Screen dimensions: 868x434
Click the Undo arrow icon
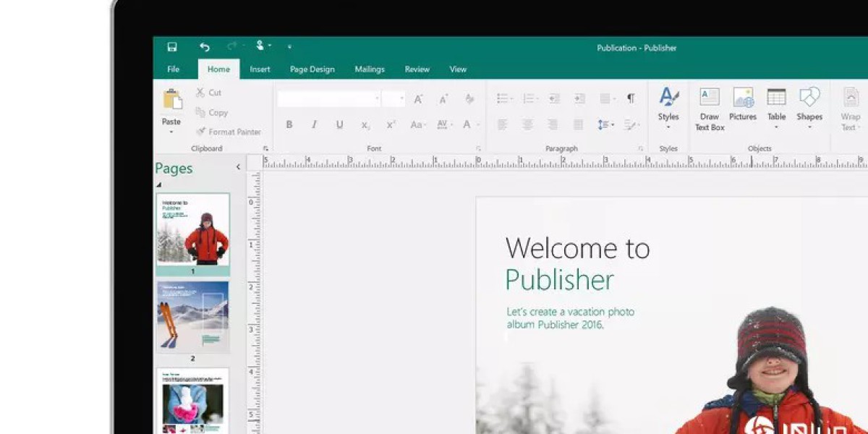pyautogui.click(x=205, y=47)
